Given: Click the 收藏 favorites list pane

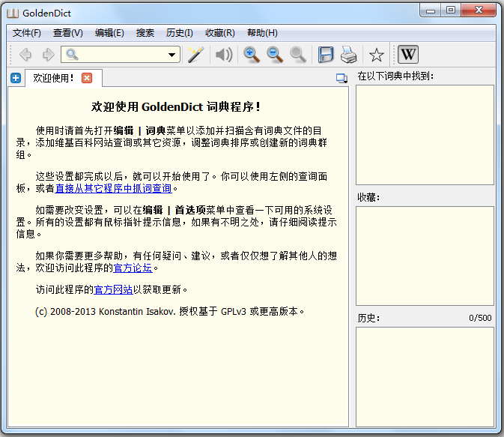Looking at the screenshot, I should click(x=425, y=256).
